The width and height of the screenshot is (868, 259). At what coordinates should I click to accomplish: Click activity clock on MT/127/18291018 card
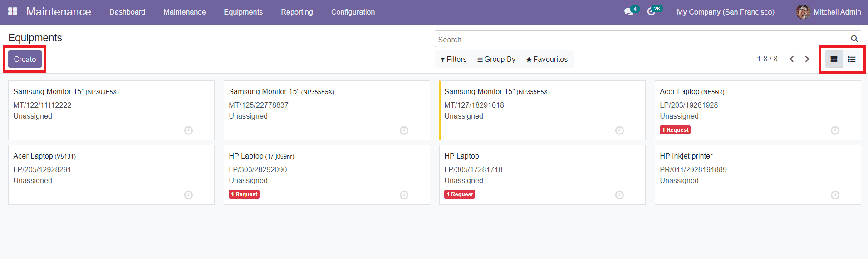pyautogui.click(x=619, y=130)
